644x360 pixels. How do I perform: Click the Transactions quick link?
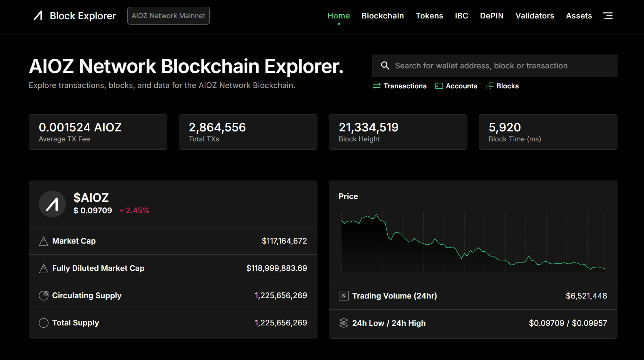(400, 86)
